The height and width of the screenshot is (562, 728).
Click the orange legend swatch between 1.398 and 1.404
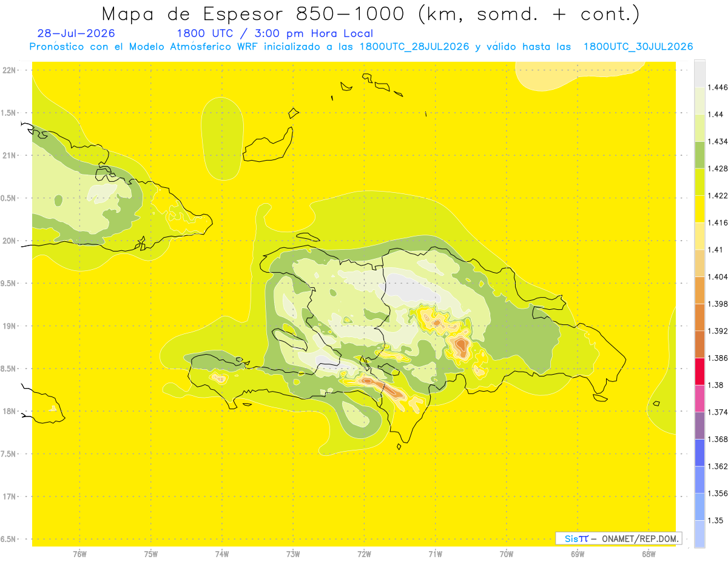coord(699,290)
